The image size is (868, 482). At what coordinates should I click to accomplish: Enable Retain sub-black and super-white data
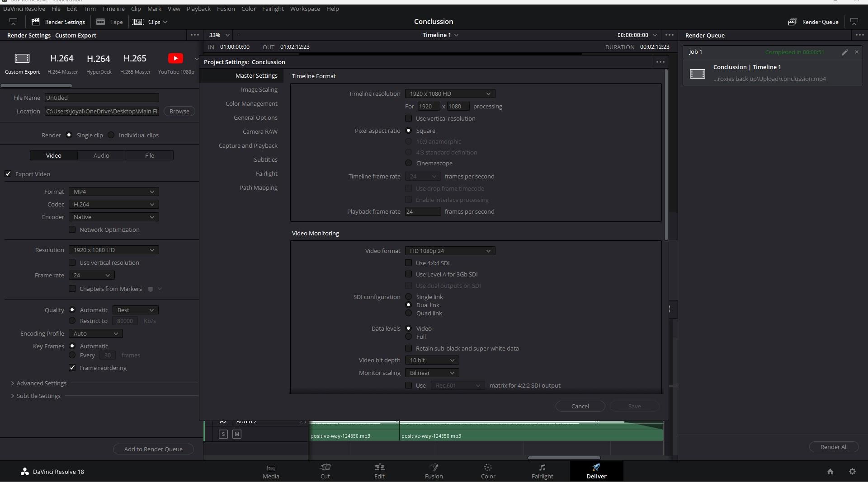(408, 348)
